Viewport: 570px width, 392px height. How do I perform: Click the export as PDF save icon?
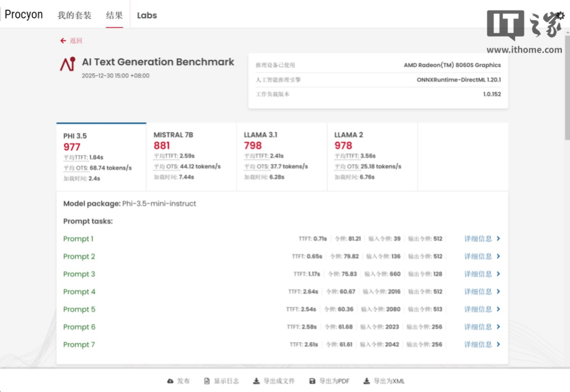(312, 381)
